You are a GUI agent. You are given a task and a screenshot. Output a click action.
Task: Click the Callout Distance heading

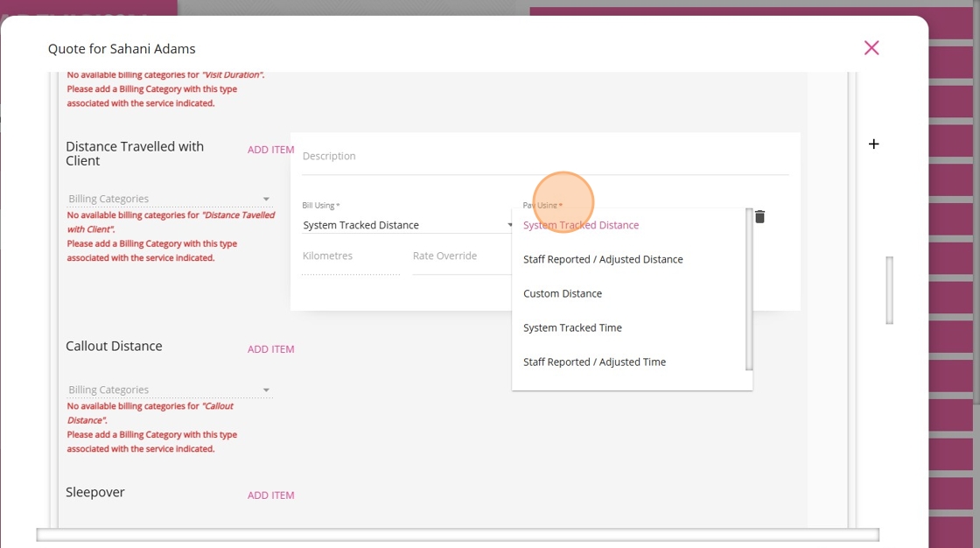(114, 346)
